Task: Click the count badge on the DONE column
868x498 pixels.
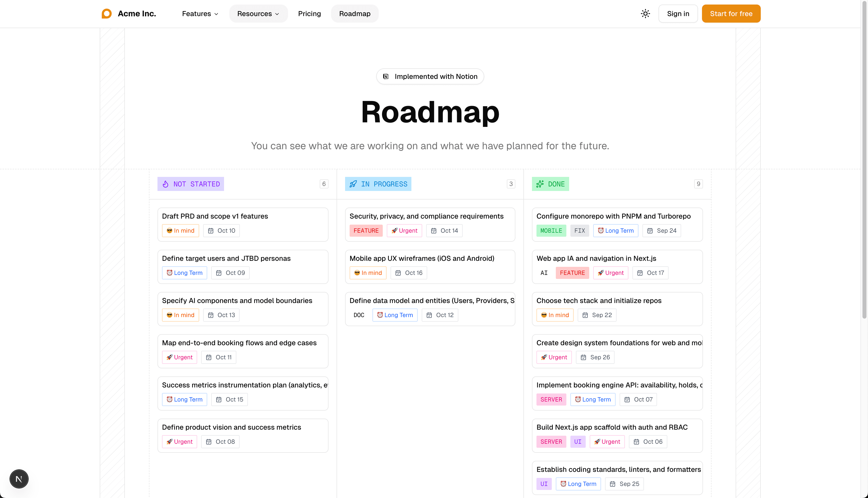Action: pyautogui.click(x=698, y=184)
